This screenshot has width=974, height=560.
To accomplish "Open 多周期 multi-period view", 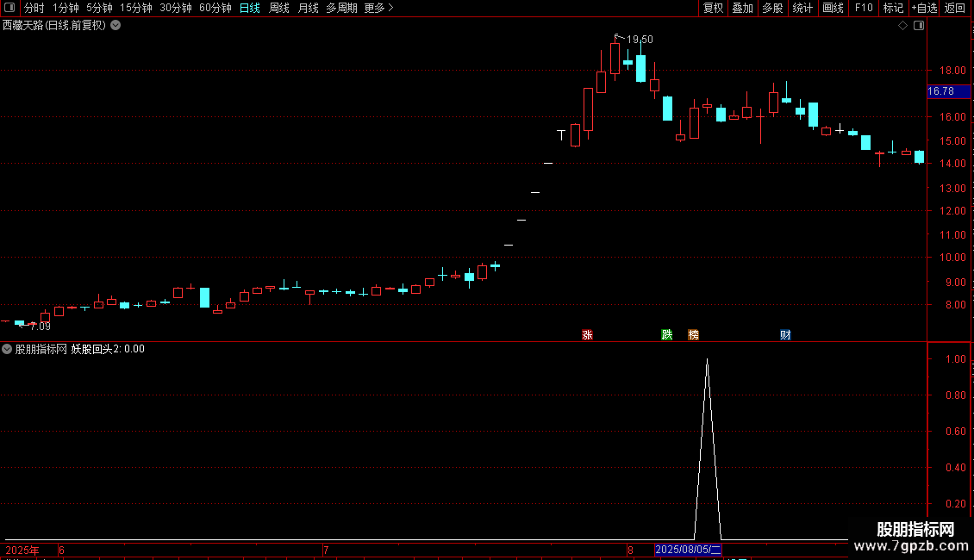I will pos(341,8).
